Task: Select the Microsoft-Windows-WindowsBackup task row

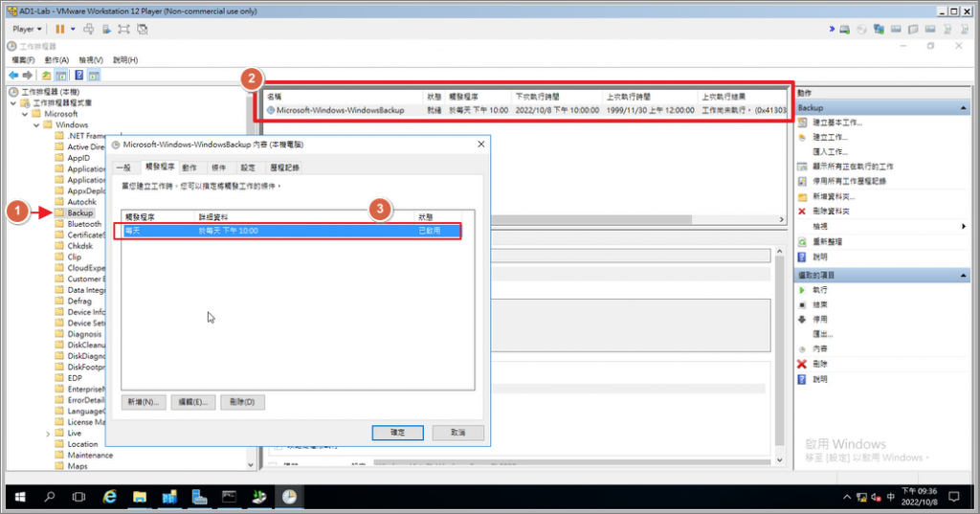Action: (525, 110)
